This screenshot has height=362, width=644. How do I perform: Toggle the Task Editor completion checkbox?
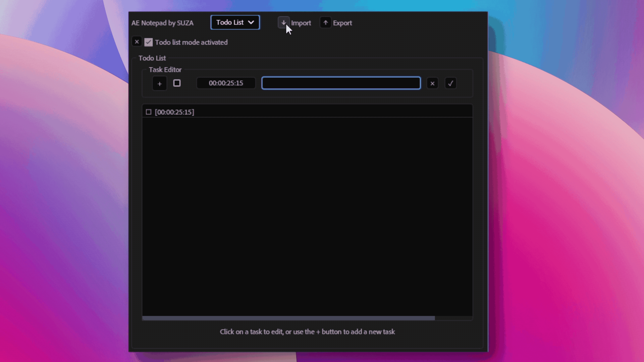click(x=177, y=83)
